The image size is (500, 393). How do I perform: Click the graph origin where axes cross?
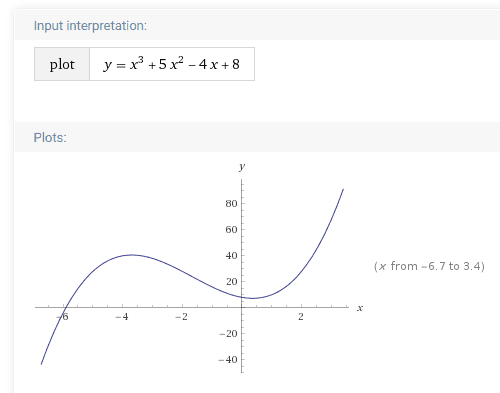point(242,307)
